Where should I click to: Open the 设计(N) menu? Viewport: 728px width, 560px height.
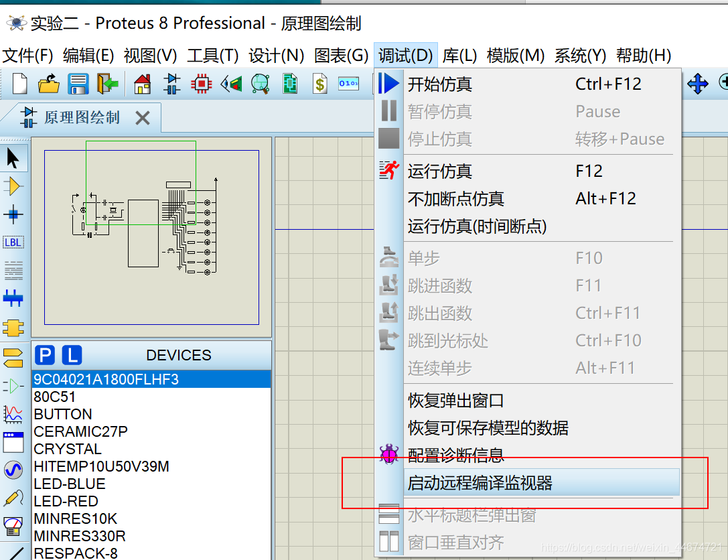click(276, 56)
